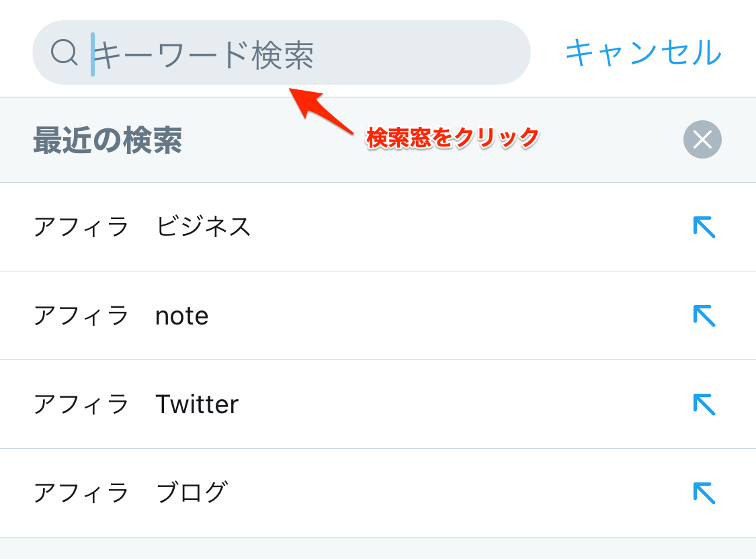Click the blue text cursor in search field
The width and height of the screenshot is (756, 559).
pos(93,54)
